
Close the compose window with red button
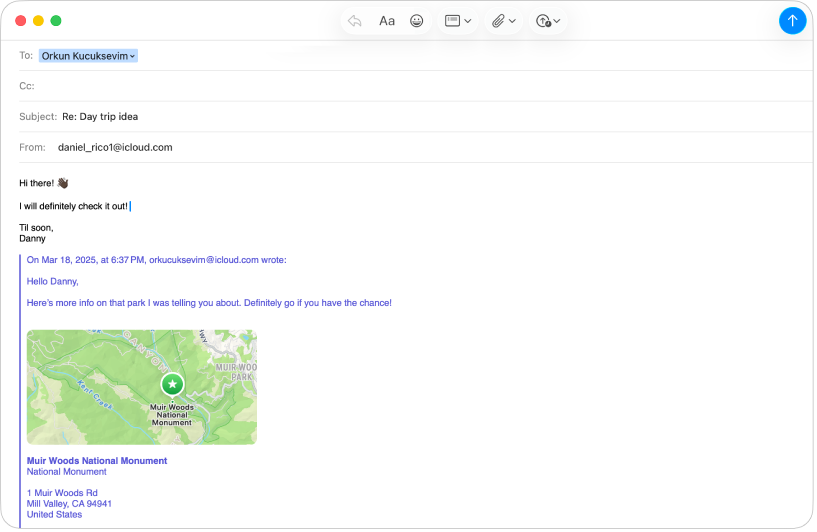[21, 21]
